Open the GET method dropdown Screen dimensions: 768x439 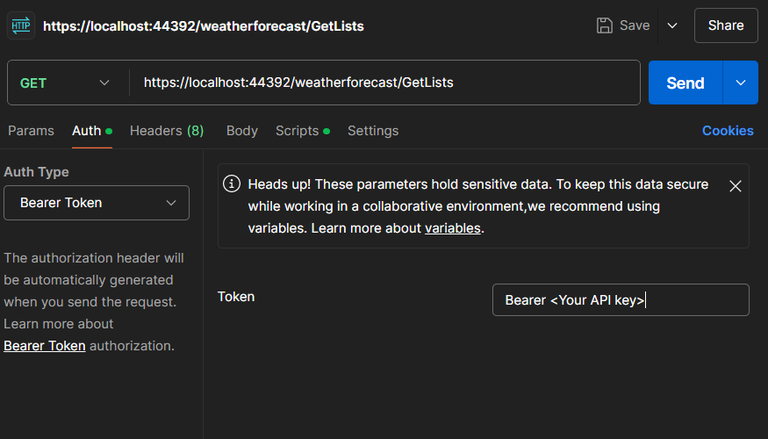pyautogui.click(x=66, y=83)
